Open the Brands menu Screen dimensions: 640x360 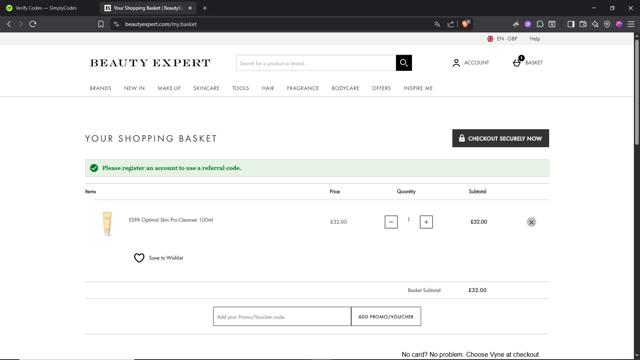[100, 88]
